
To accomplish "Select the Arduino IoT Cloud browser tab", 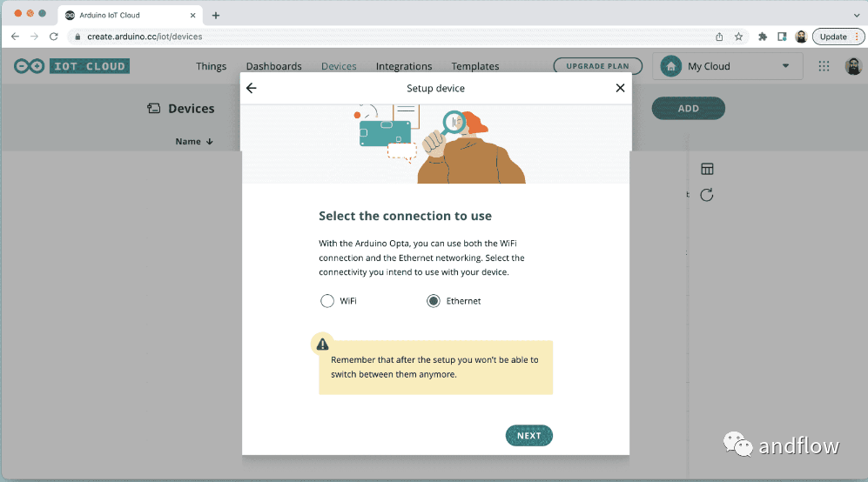I will pos(130,16).
